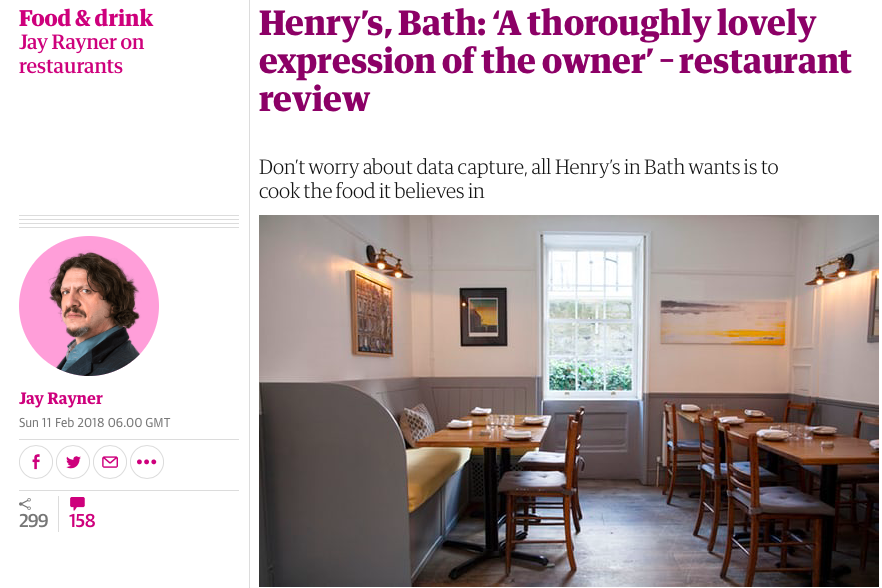Jump to the 158 comments
882x588 pixels.
point(82,520)
